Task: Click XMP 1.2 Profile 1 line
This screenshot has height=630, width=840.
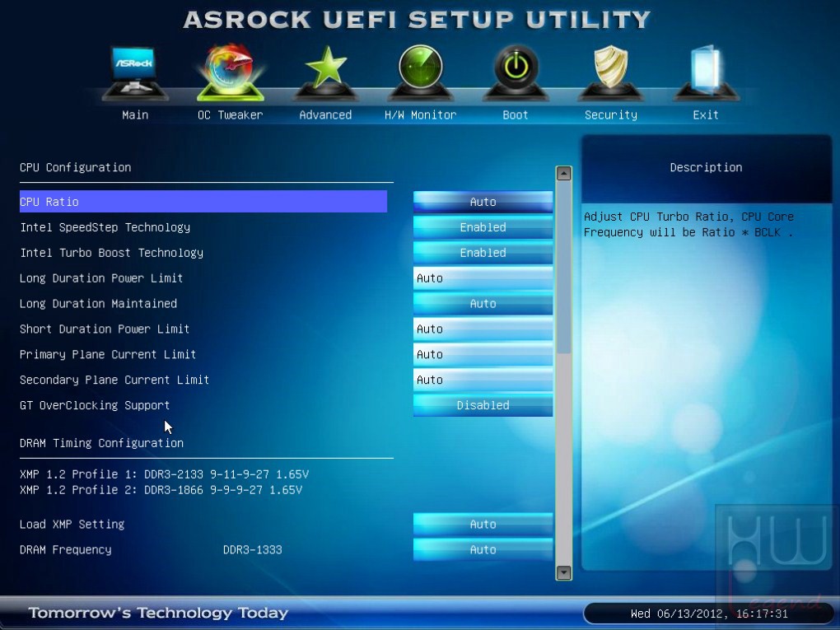Action: [164, 474]
